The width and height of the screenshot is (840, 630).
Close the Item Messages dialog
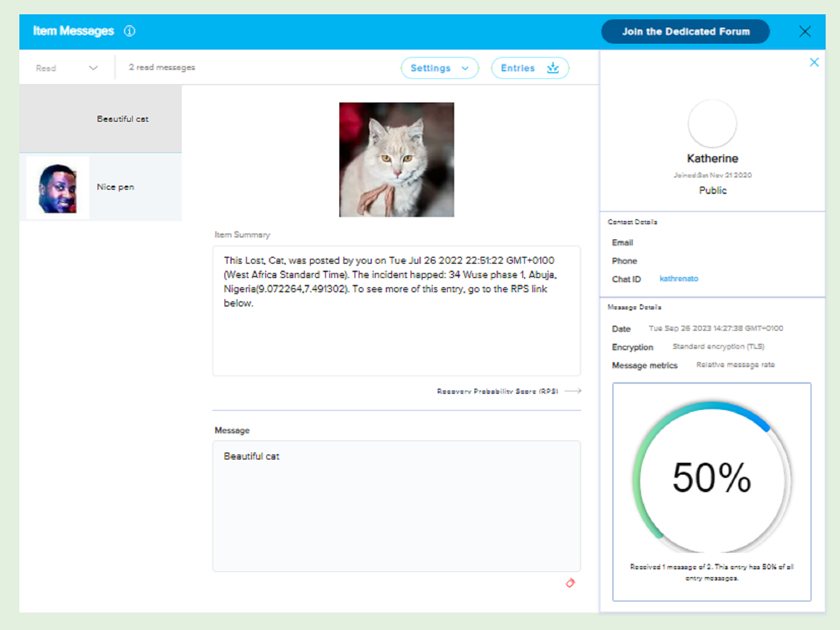pyautogui.click(x=805, y=32)
